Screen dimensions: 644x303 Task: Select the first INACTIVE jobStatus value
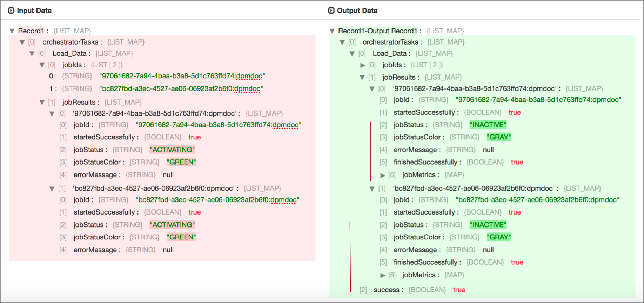click(x=488, y=125)
